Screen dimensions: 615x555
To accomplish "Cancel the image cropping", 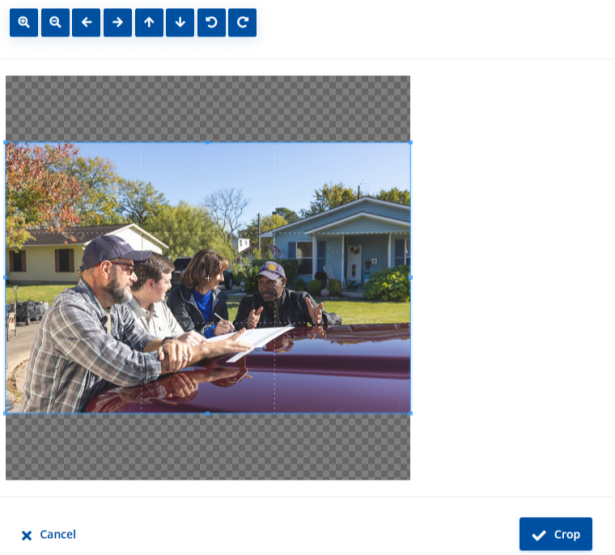I will (x=49, y=535).
